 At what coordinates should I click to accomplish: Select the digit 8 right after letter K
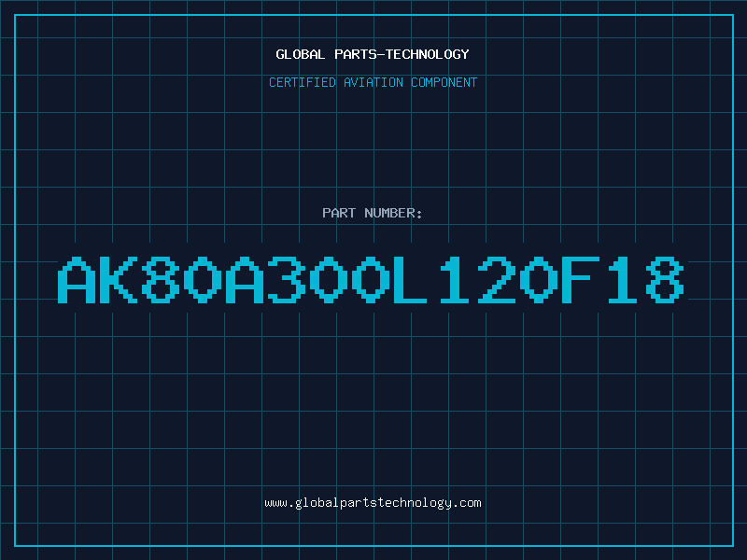(x=160, y=279)
